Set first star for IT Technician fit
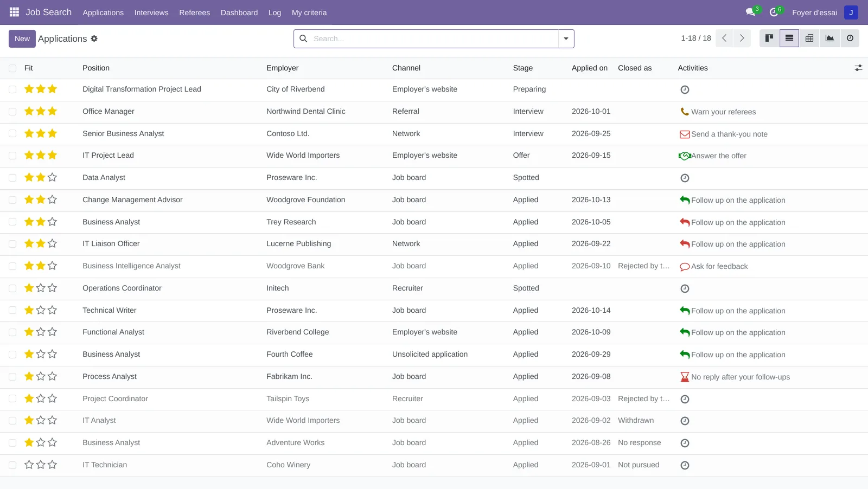Viewport: 868px width, 489px height. coord(29,465)
